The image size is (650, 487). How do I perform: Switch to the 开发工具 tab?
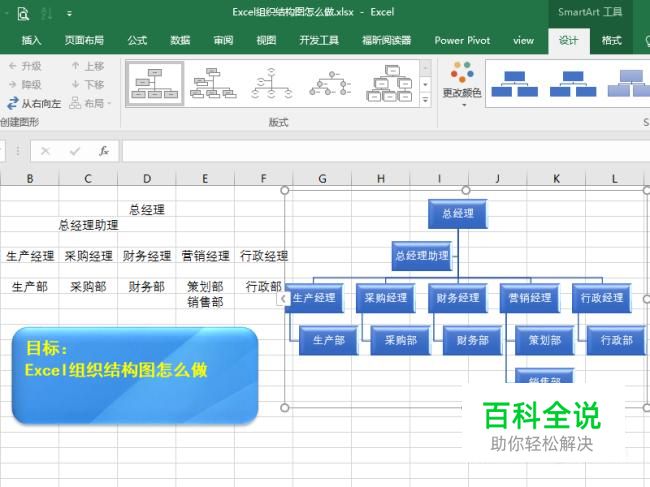(319, 40)
